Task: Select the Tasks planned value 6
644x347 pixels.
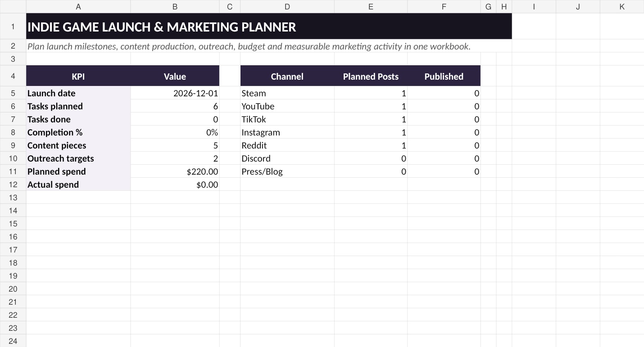Action: pyautogui.click(x=175, y=106)
